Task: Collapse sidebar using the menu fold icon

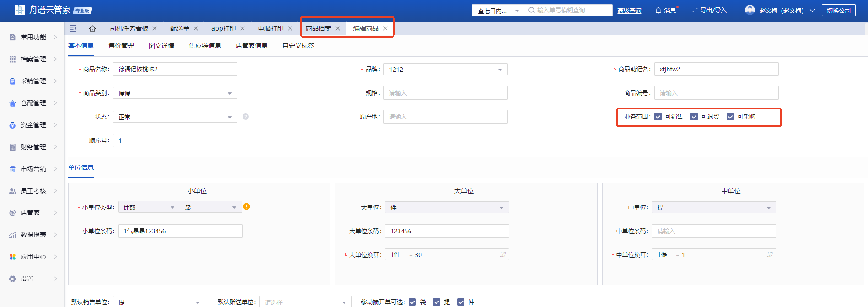Action: 73,28
